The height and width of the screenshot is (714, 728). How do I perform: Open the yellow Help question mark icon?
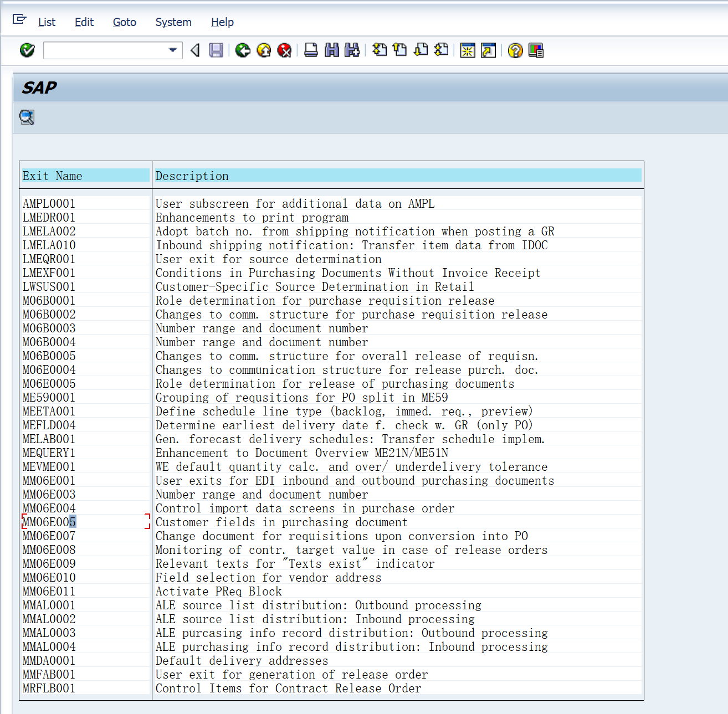point(515,50)
